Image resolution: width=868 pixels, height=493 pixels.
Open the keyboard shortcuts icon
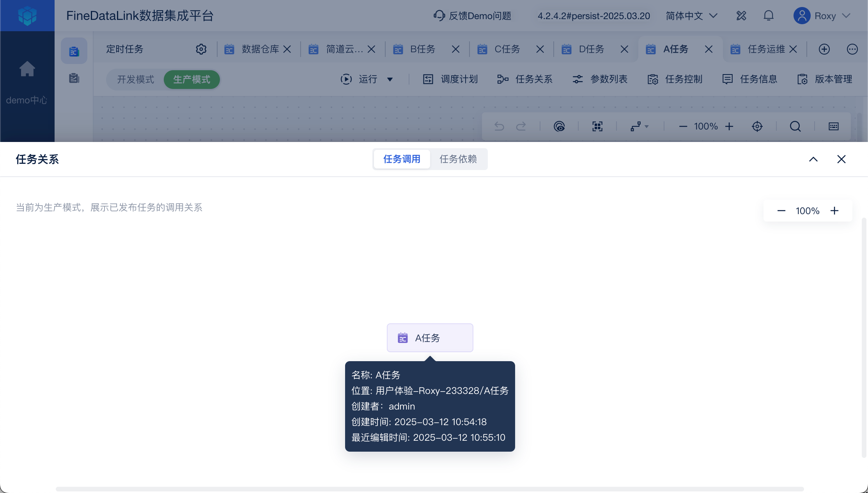click(x=834, y=126)
